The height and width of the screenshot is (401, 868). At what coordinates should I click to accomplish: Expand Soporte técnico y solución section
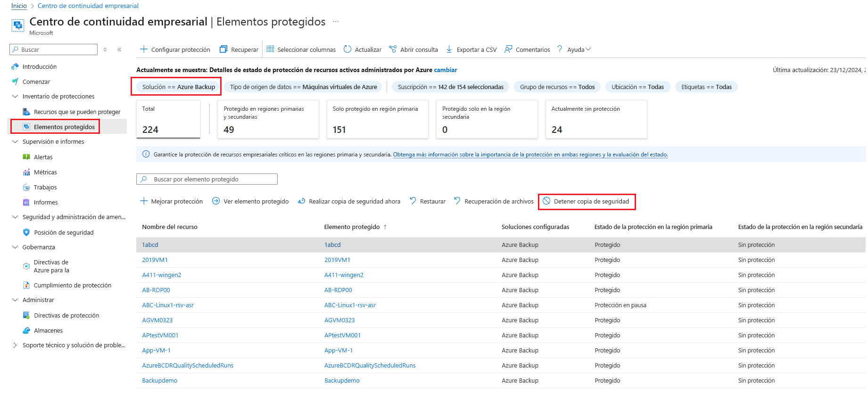(15, 345)
